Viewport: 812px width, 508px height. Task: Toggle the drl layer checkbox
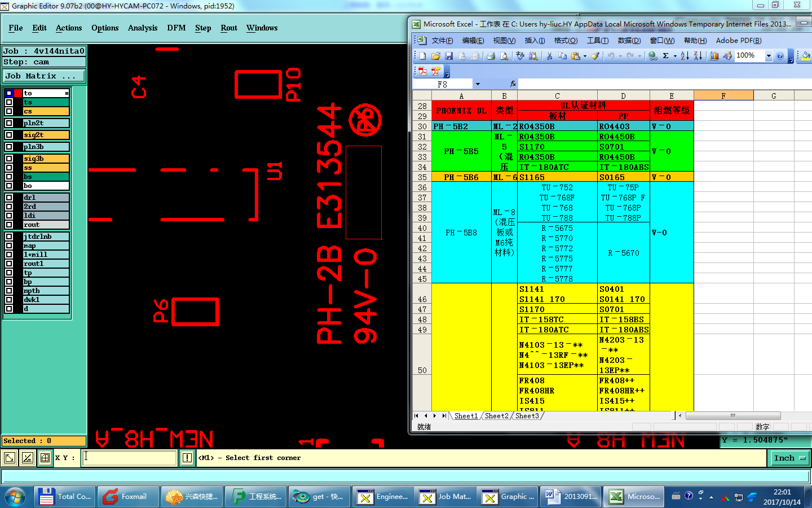pyautogui.click(x=9, y=198)
